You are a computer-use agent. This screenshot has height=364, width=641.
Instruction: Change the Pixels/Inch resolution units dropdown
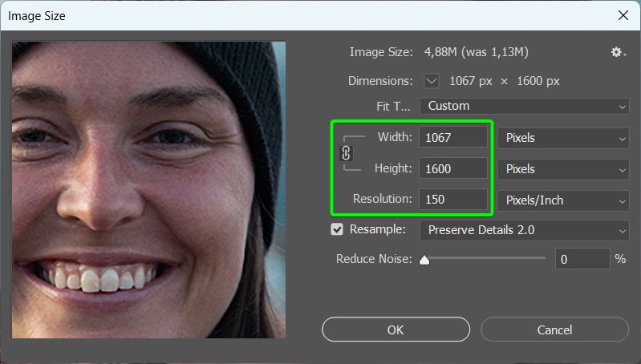pyautogui.click(x=563, y=200)
